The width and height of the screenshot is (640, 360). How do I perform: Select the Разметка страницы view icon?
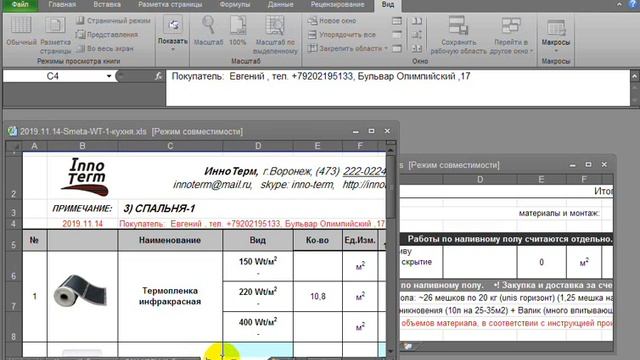56,35
